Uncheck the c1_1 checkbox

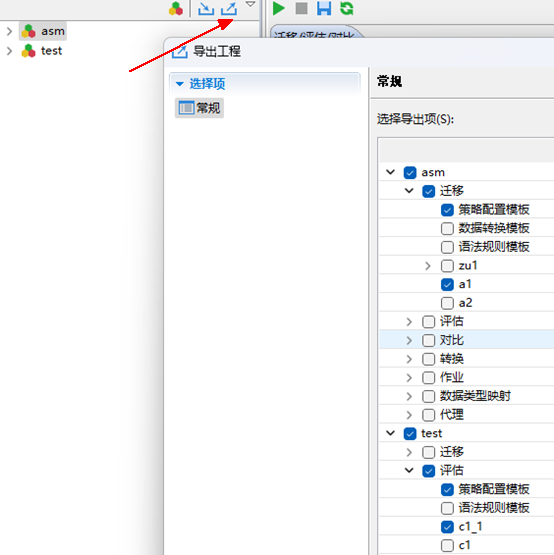[447, 527]
